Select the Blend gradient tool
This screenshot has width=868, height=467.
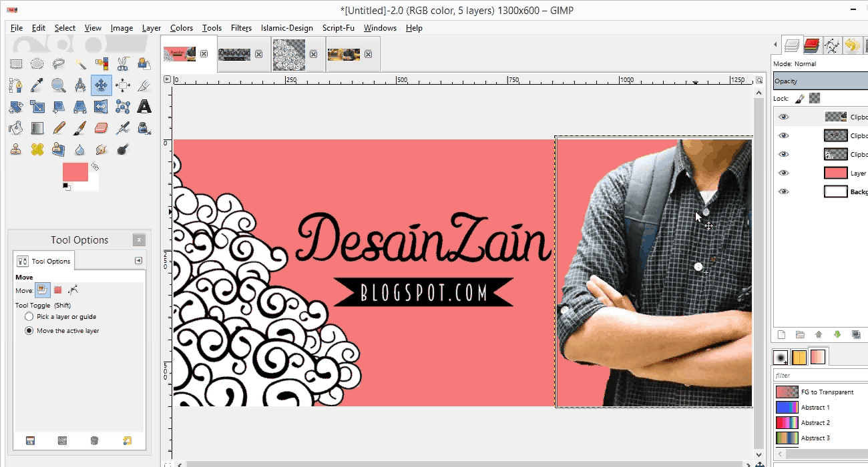click(37, 128)
